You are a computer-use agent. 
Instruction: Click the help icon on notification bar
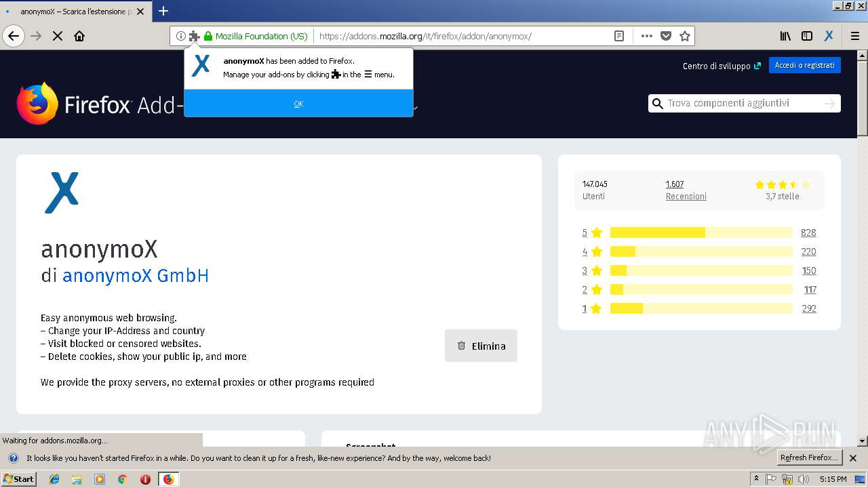[13, 458]
